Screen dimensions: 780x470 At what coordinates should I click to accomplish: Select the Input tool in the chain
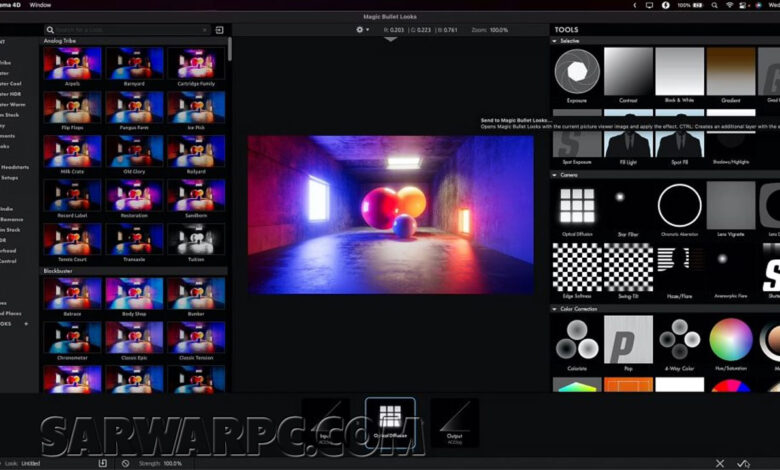(326, 423)
